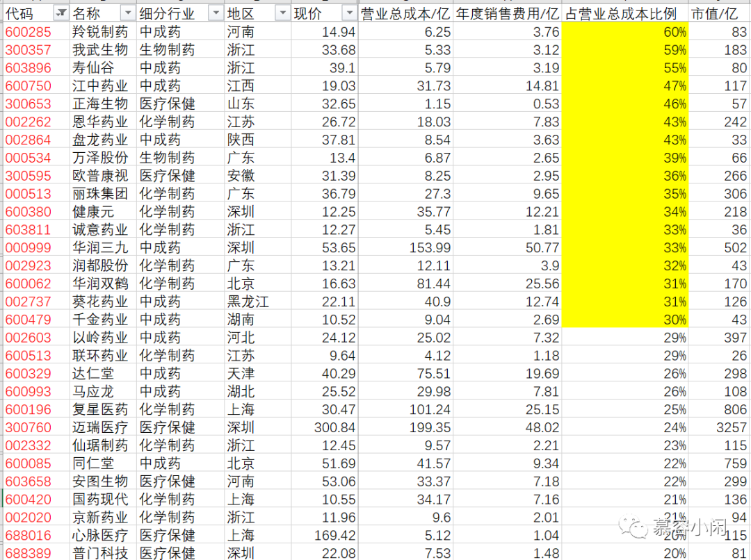Select the name cell 丽珠集团

[x=103, y=194]
